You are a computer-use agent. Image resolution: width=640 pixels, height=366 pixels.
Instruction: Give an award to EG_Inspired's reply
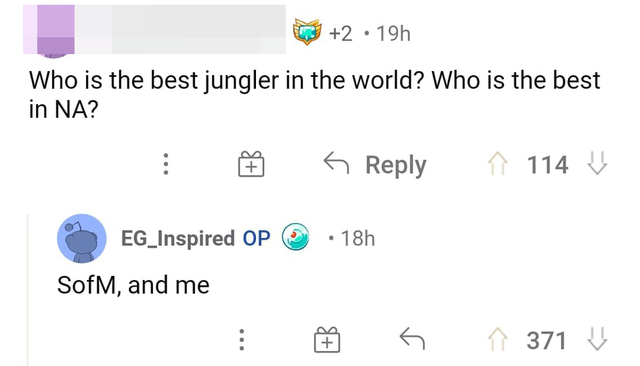[x=327, y=339]
